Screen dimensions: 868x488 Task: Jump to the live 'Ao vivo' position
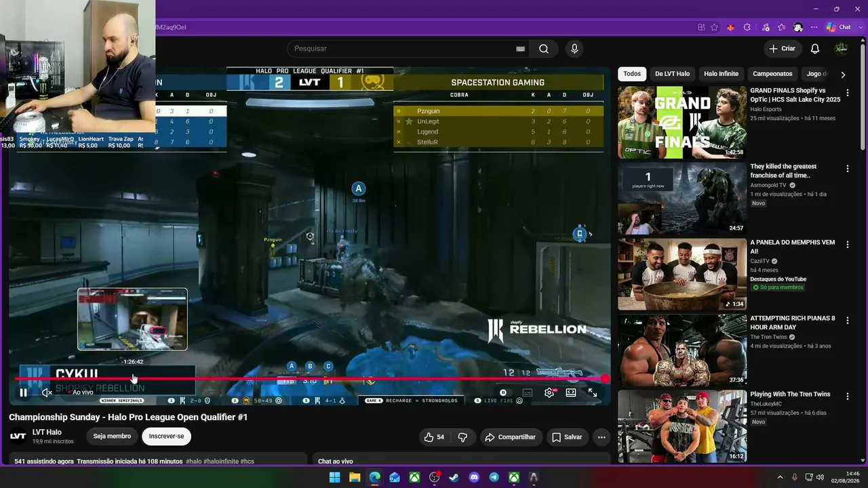(x=82, y=392)
